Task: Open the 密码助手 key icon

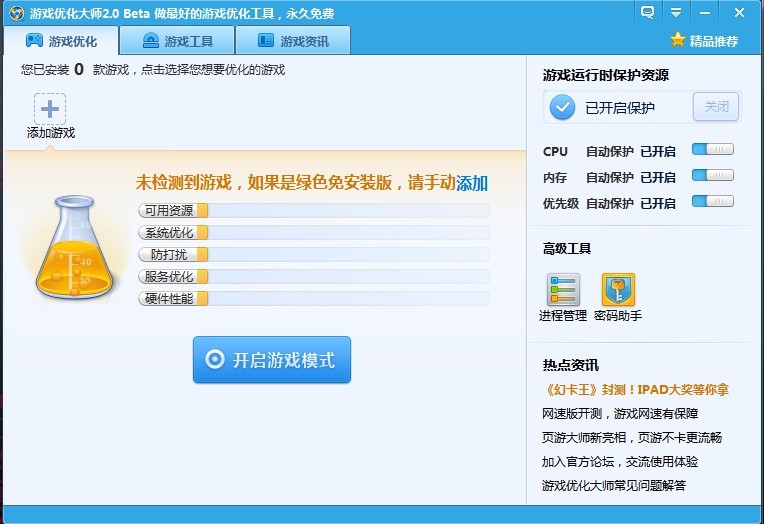Action: (618, 290)
